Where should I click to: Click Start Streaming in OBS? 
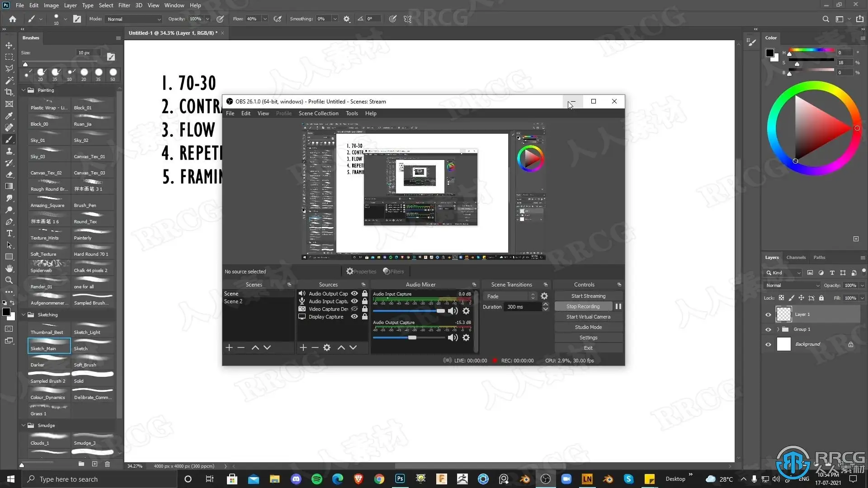588,296
